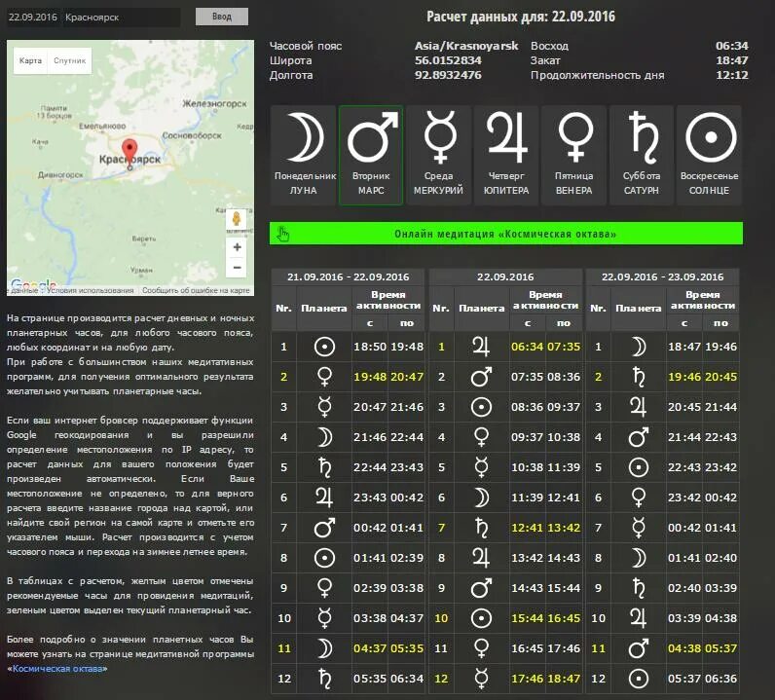Screen dimensions: 775x700
Task: Open Street View pegman on the map
Action: coord(237,219)
